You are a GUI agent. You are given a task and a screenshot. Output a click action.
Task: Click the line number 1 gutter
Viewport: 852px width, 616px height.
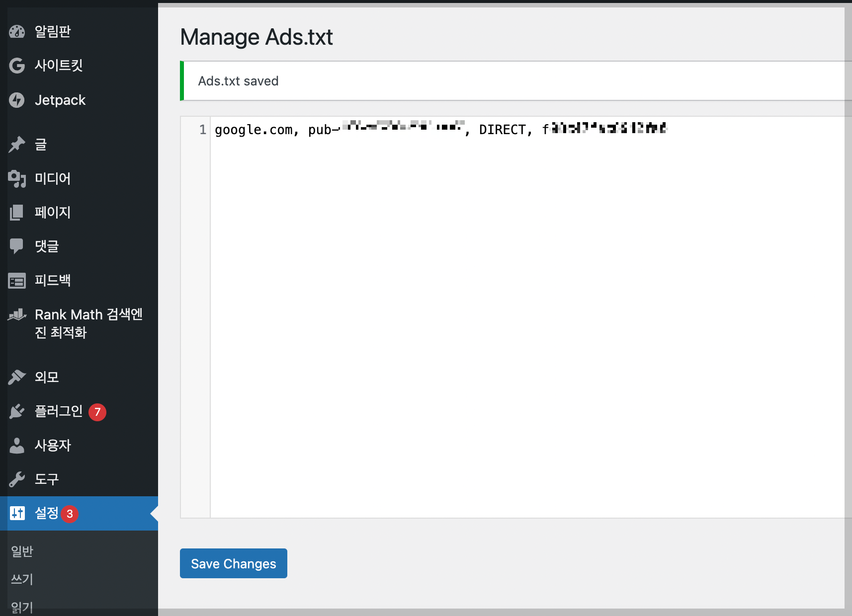coord(203,130)
